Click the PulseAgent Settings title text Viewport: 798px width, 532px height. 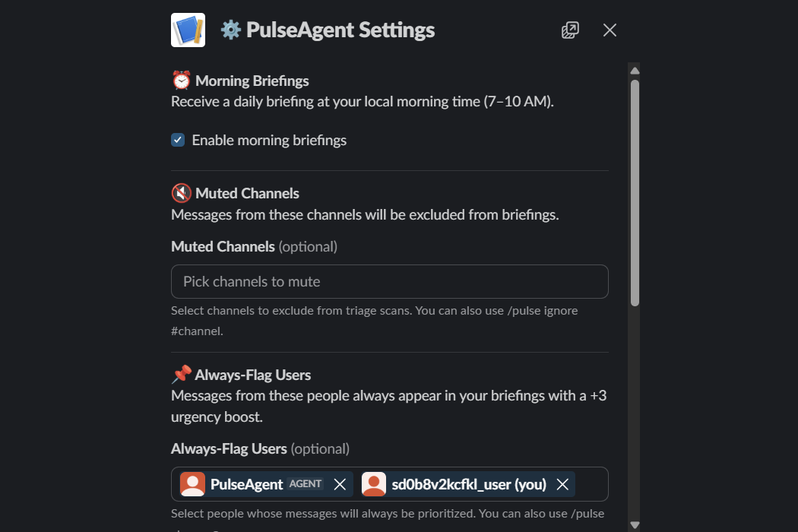340,30
